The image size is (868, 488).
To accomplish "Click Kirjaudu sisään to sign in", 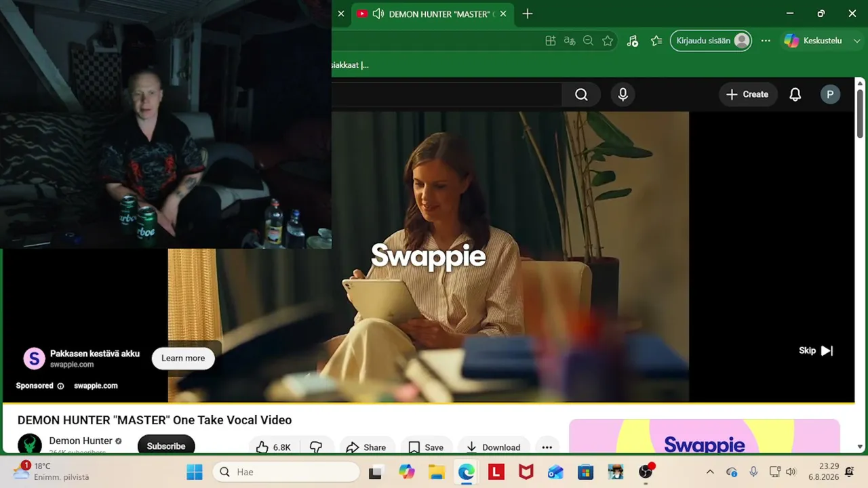I will click(711, 41).
